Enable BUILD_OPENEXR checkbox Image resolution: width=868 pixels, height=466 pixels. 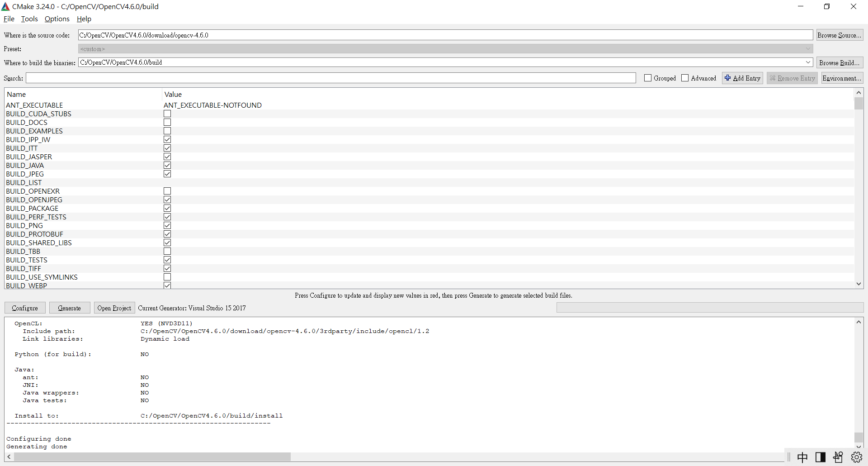pyautogui.click(x=167, y=191)
